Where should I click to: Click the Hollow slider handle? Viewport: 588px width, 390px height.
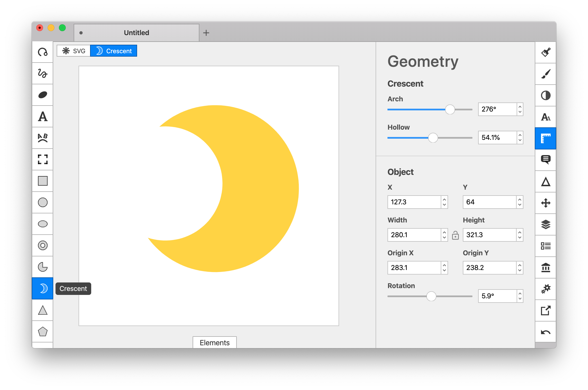pos(433,138)
